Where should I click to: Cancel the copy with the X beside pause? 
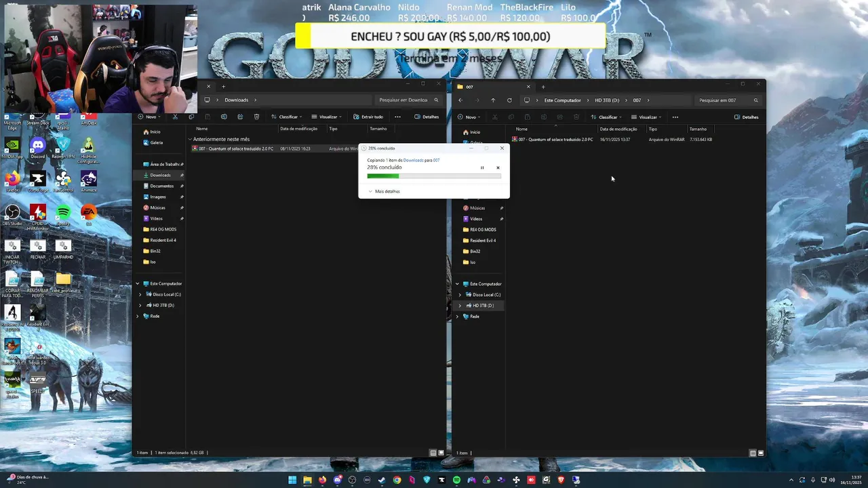tap(498, 167)
